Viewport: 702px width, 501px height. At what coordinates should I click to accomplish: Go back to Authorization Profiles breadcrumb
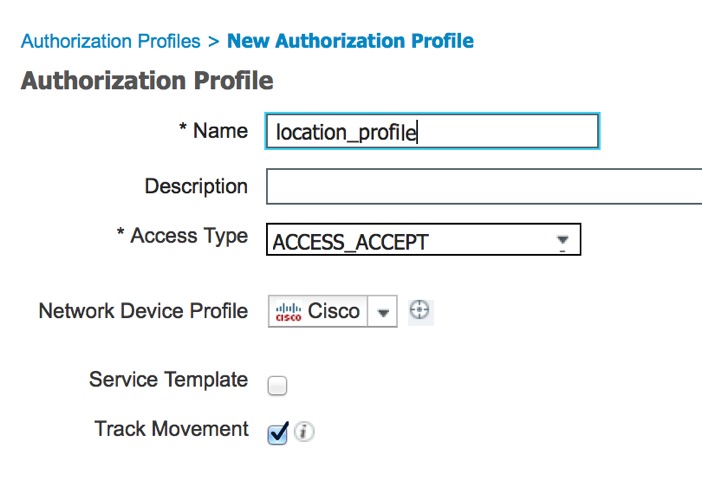point(110,42)
